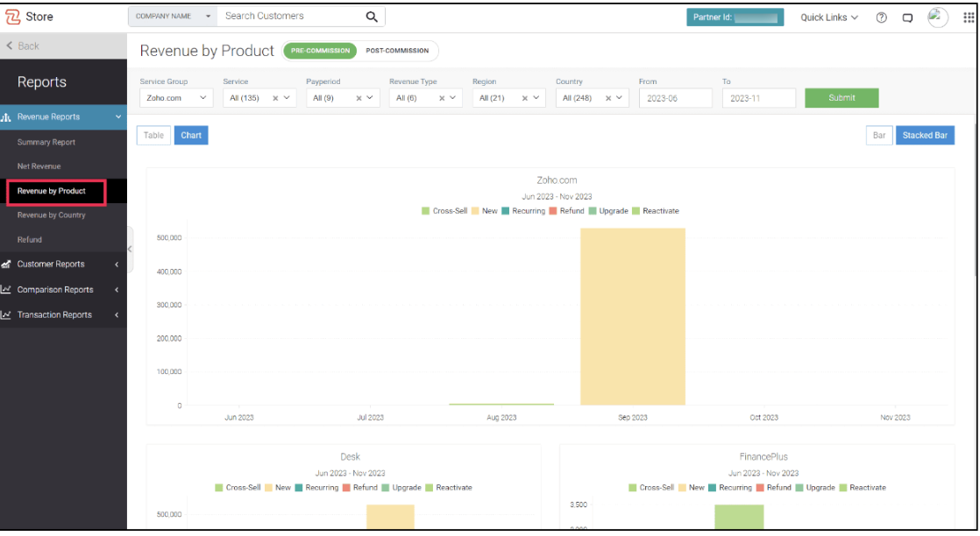Screen dimensions: 980x536
Task: Expand the Comparison Reports section
Action: 117,290
